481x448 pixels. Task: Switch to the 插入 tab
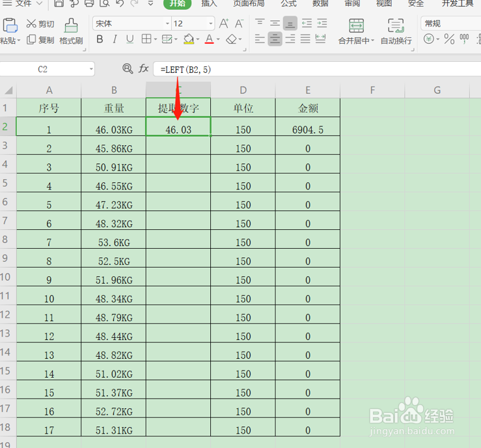click(x=209, y=3)
